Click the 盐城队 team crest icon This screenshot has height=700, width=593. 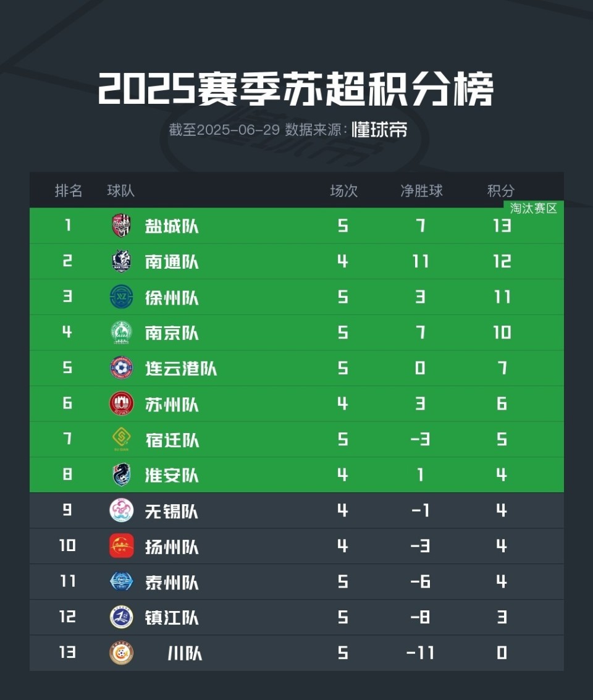[x=121, y=226]
